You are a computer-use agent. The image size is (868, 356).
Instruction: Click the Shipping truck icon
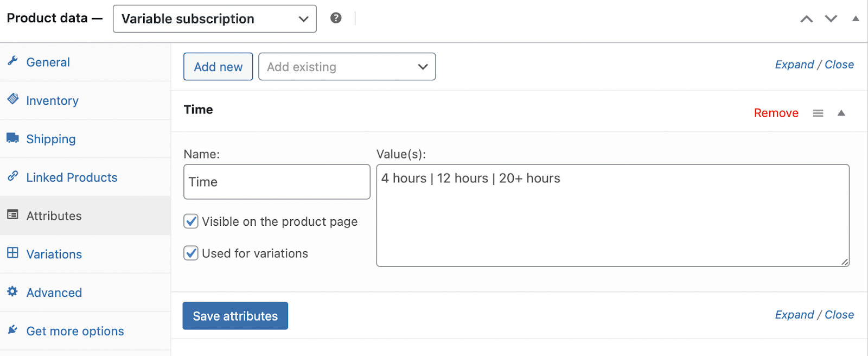click(x=13, y=138)
